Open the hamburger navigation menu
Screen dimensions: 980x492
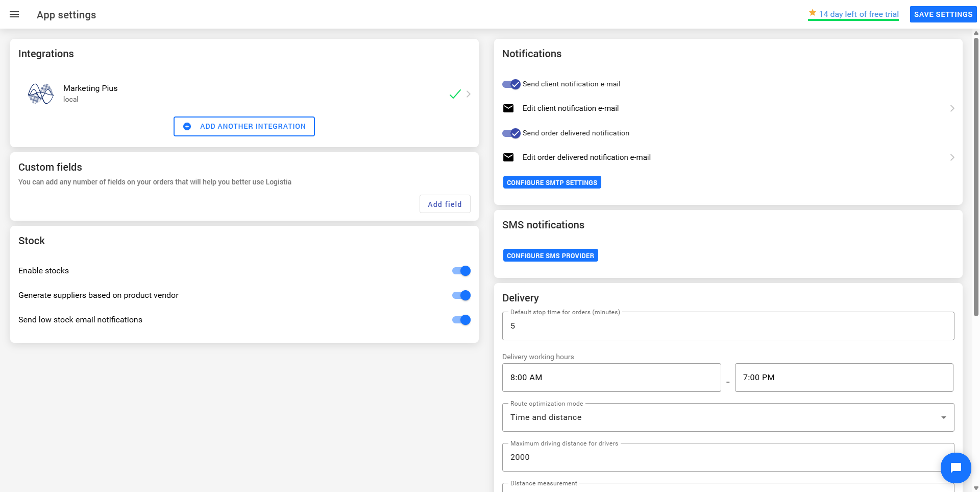tap(14, 14)
